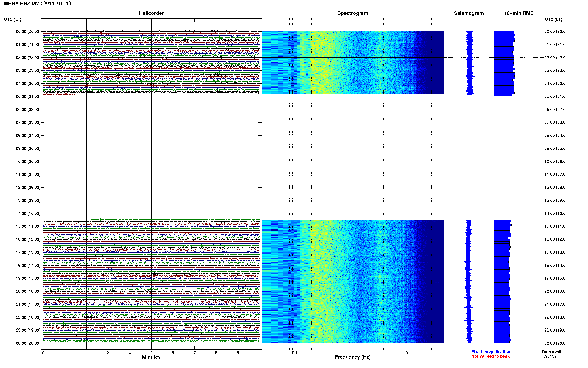The image size is (588, 368).
Task: Click the '0.1' frequency tick label
Action: [x=295, y=353]
